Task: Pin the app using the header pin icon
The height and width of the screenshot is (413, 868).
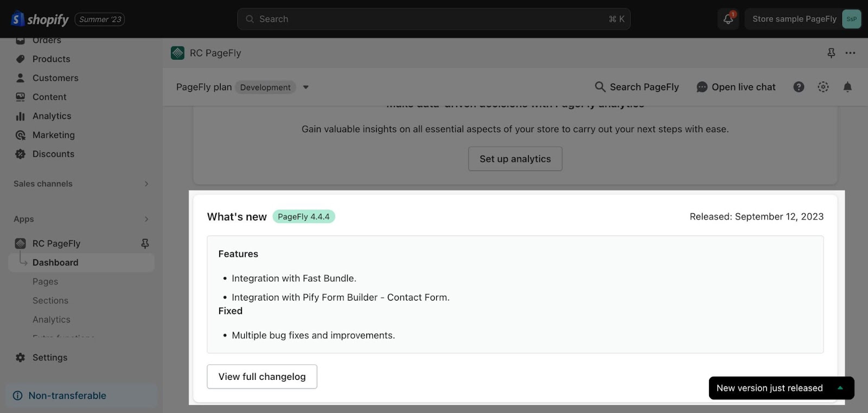Action: 831,53
